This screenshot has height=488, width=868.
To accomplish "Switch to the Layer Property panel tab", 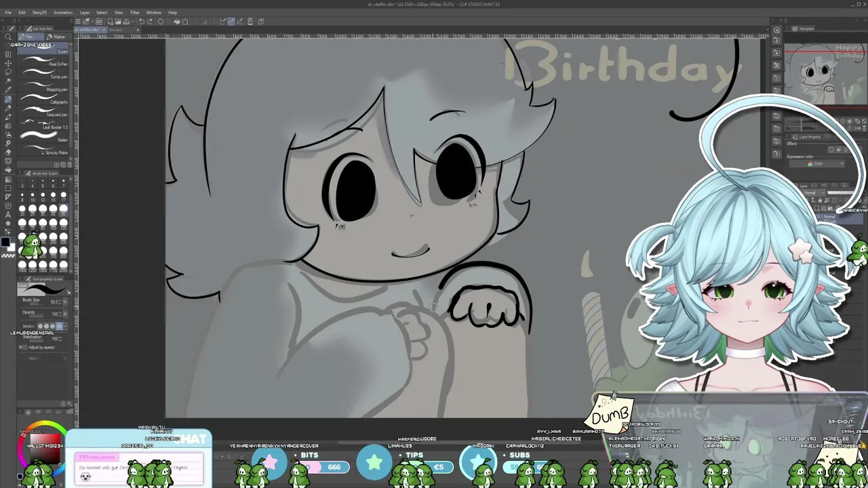I will (806, 137).
